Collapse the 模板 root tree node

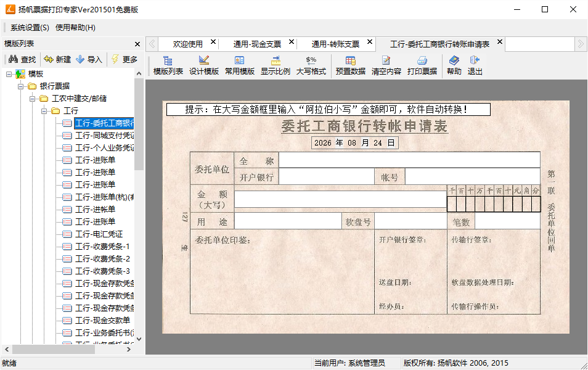pyautogui.click(x=9, y=74)
